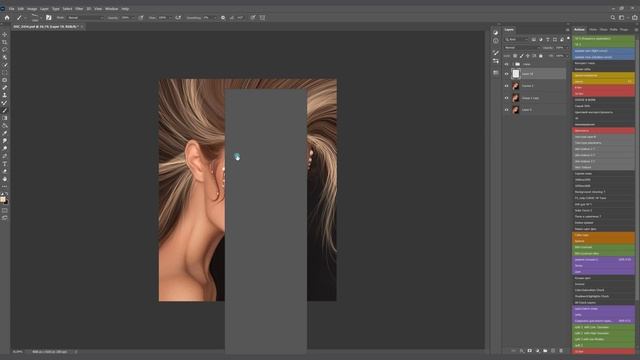The height and width of the screenshot is (360, 640).
Task: Expand the top layer group
Action: (513, 64)
